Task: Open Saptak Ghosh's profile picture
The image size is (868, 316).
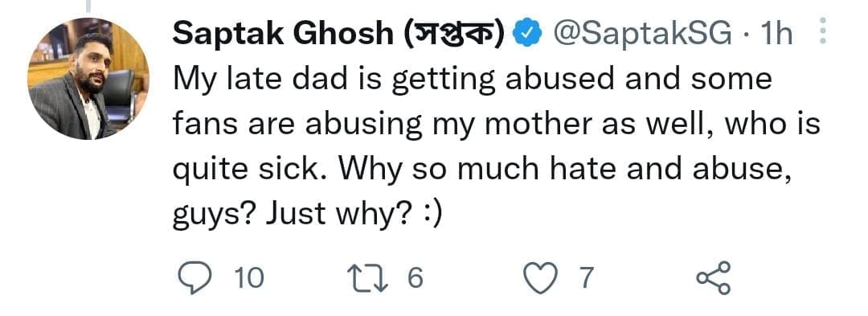Action: [88, 79]
